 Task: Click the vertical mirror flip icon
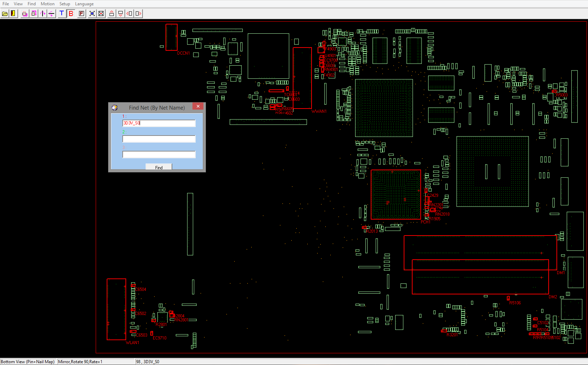(x=43, y=13)
